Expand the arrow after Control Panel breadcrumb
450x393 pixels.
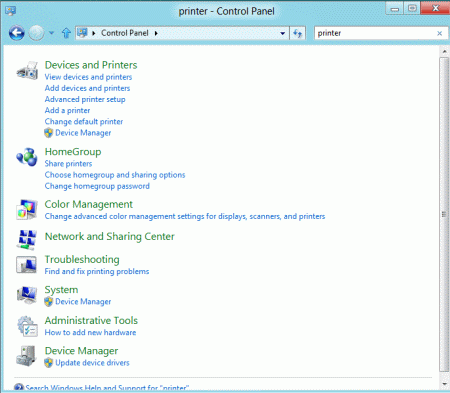pos(156,33)
